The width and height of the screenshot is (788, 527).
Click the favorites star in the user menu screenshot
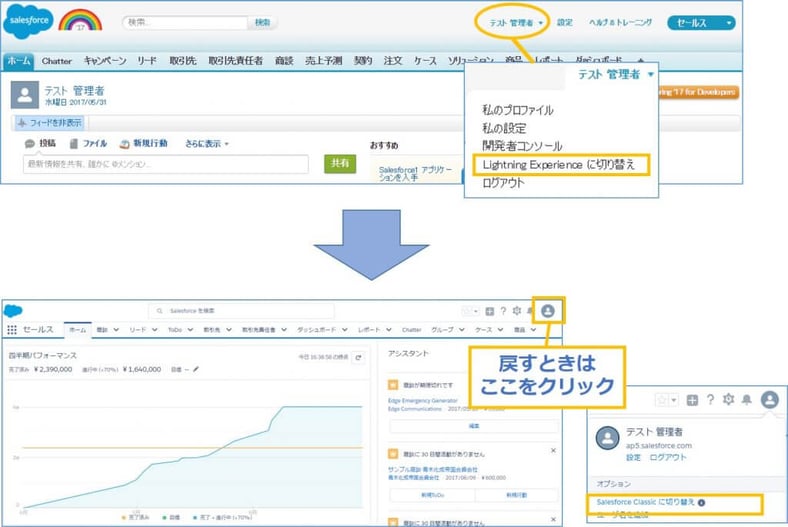point(662,400)
